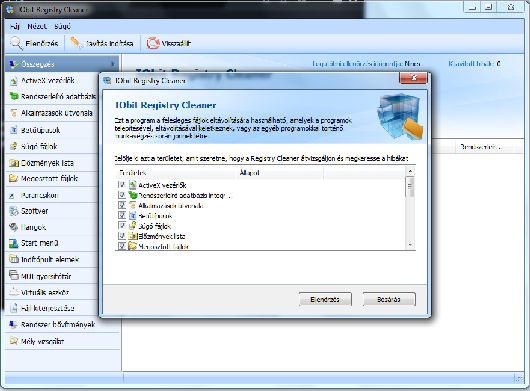Uncheck Előzmények lista checkbox in dialog
530x391 pixels.
[x=122, y=236]
